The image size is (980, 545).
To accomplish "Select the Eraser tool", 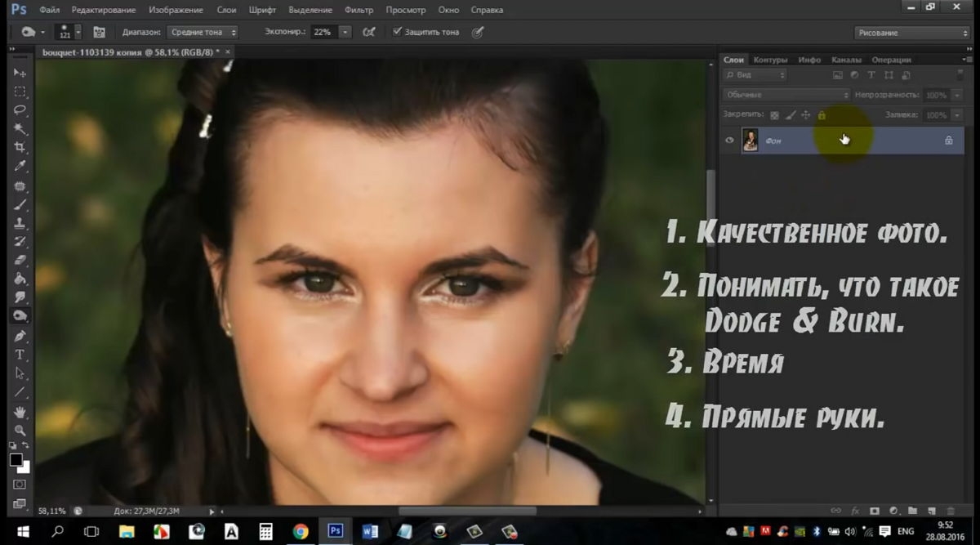I will coord(20,261).
